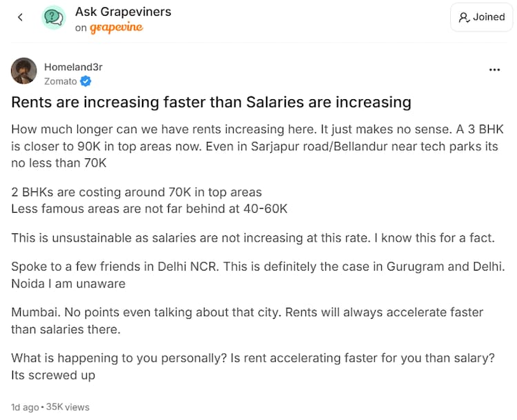517x420 pixels.
Task: Click the blue verified badge next to Zomato
Action: 86,81
